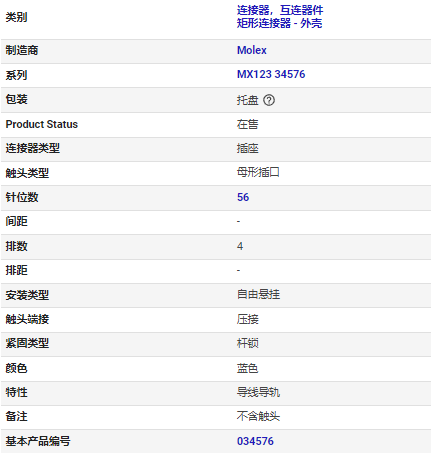Click the 母形插口 contact type value
This screenshot has width=431, height=453.
(258, 172)
